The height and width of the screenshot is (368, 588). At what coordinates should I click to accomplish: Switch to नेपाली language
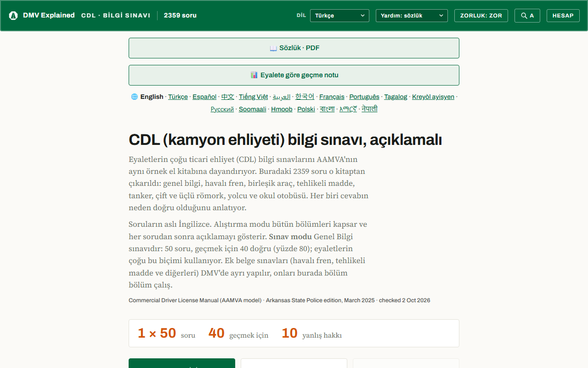[x=369, y=109]
